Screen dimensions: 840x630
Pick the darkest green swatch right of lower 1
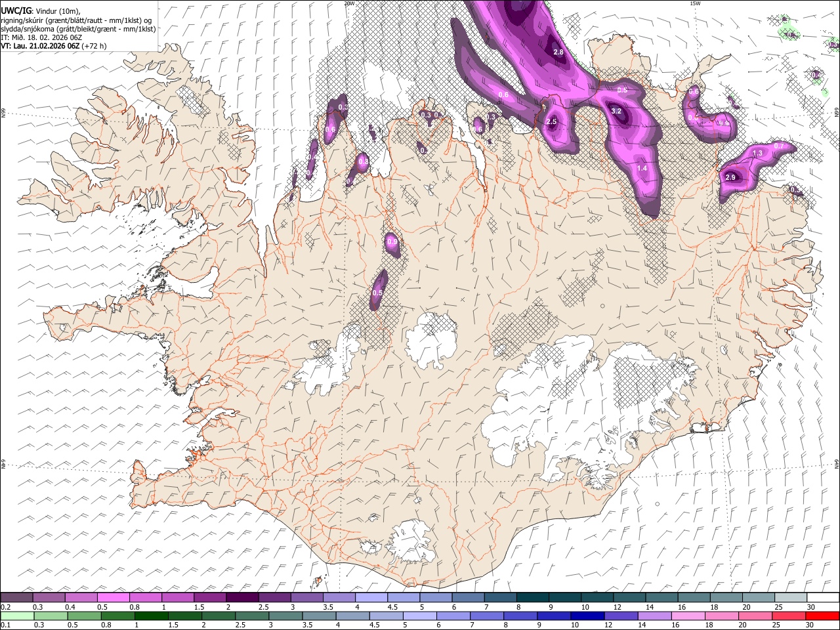click(151, 616)
